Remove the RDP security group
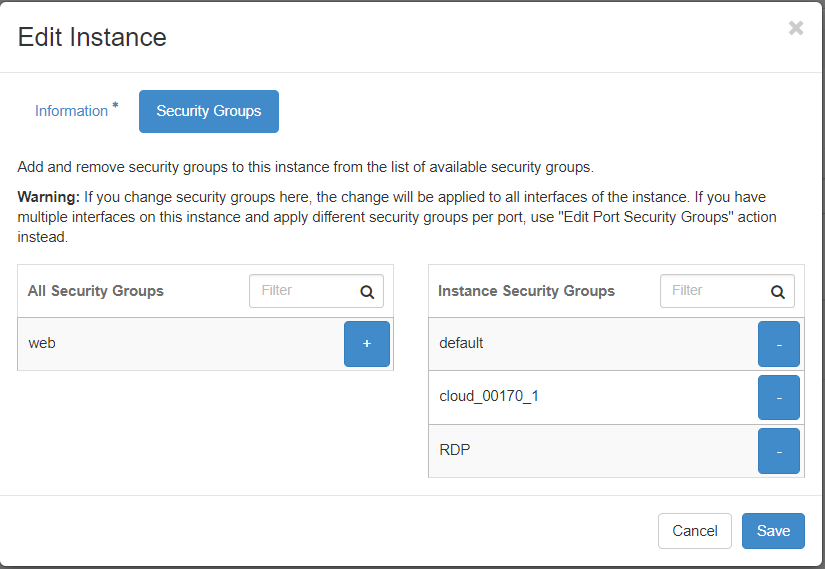Image resolution: width=825 pixels, height=569 pixels. (x=779, y=451)
